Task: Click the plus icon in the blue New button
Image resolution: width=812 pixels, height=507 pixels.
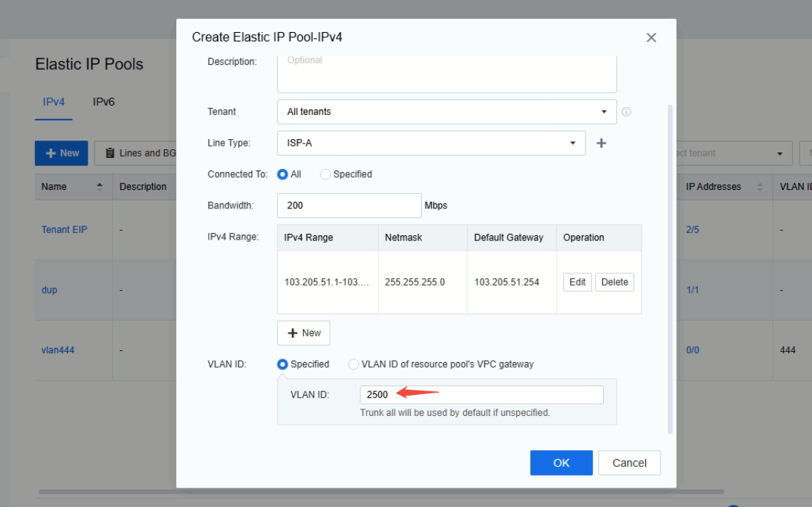Action: coord(50,153)
